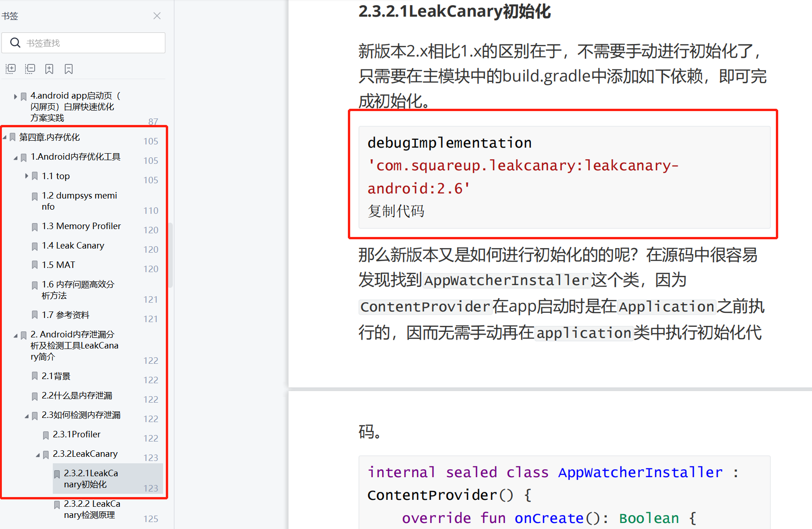Open 2. Android内存泄漏分析 bookmark
812x529 pixels.
(x=75, y=345)
